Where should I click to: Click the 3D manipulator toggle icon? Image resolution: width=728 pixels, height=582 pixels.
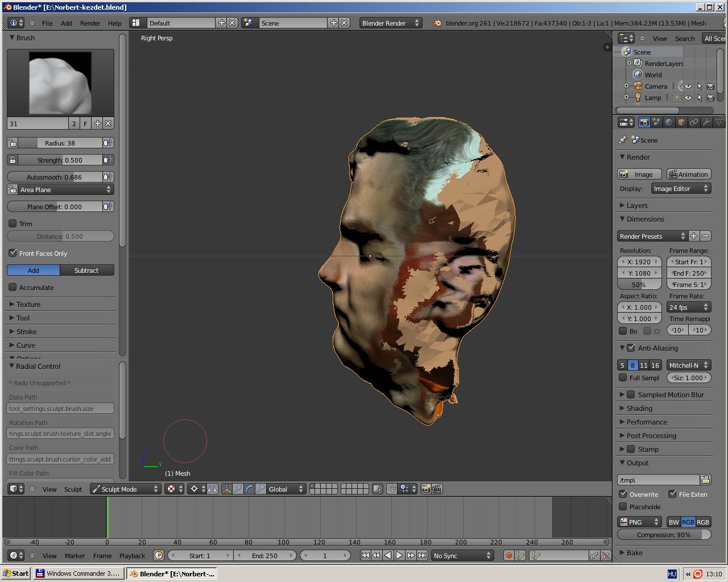[x=226, y=489]
